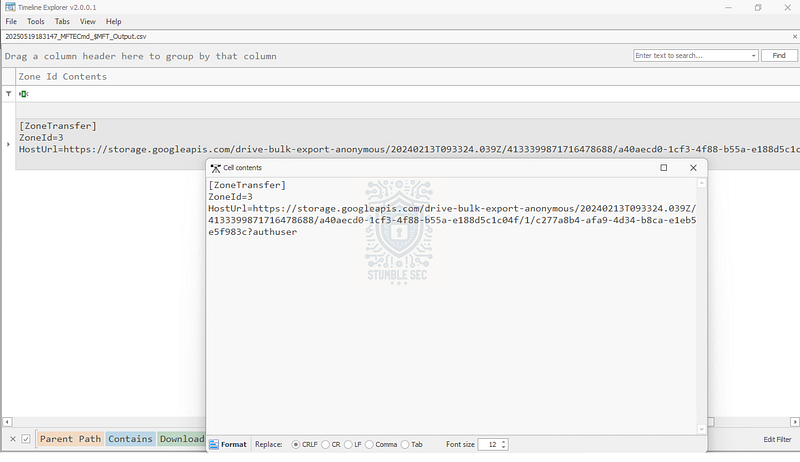
Task: Remove the filter with the X icon
Action: click(13, 439)
